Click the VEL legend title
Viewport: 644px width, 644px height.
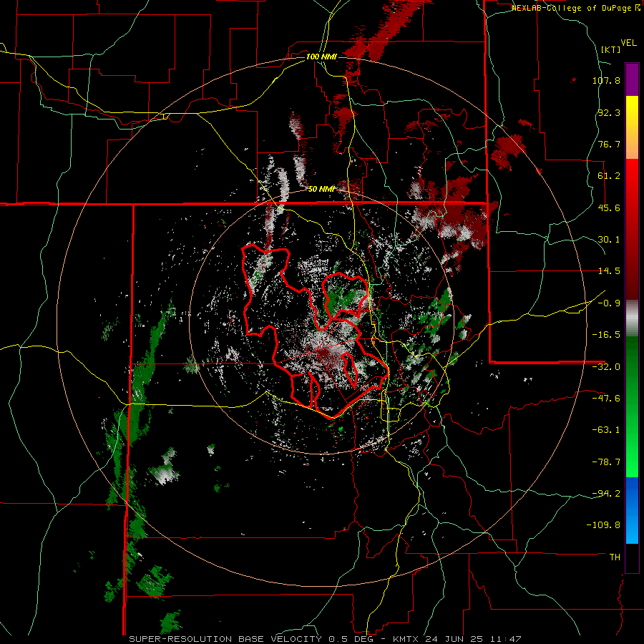point(628,43)
